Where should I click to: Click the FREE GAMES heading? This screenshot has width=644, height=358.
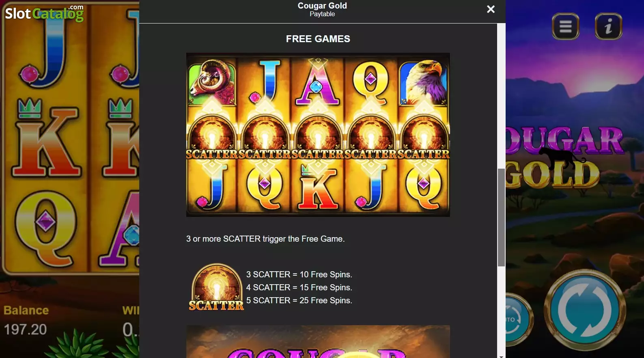[318, 39]
